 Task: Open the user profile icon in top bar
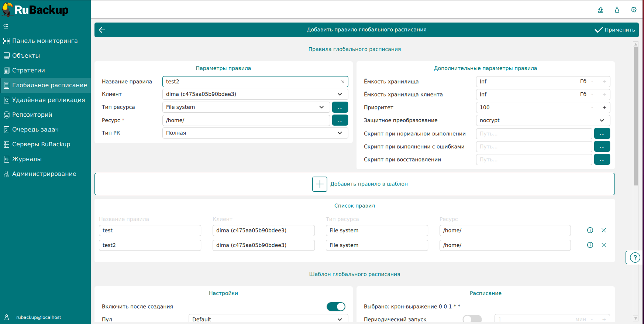pyautogui.click(x=617, y=10)
